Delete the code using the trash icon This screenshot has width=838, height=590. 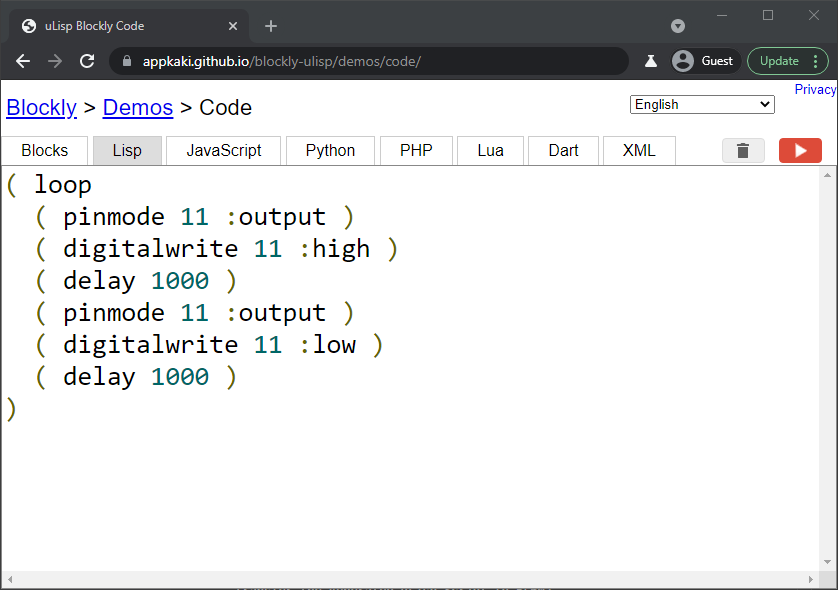(743, 150)
